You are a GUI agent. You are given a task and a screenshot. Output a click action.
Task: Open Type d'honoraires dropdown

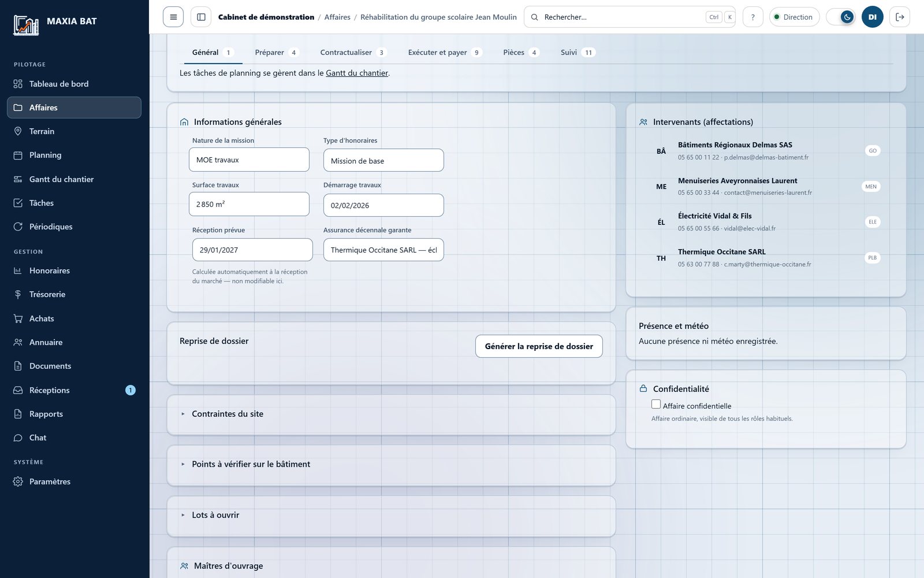tap(383, 160)
